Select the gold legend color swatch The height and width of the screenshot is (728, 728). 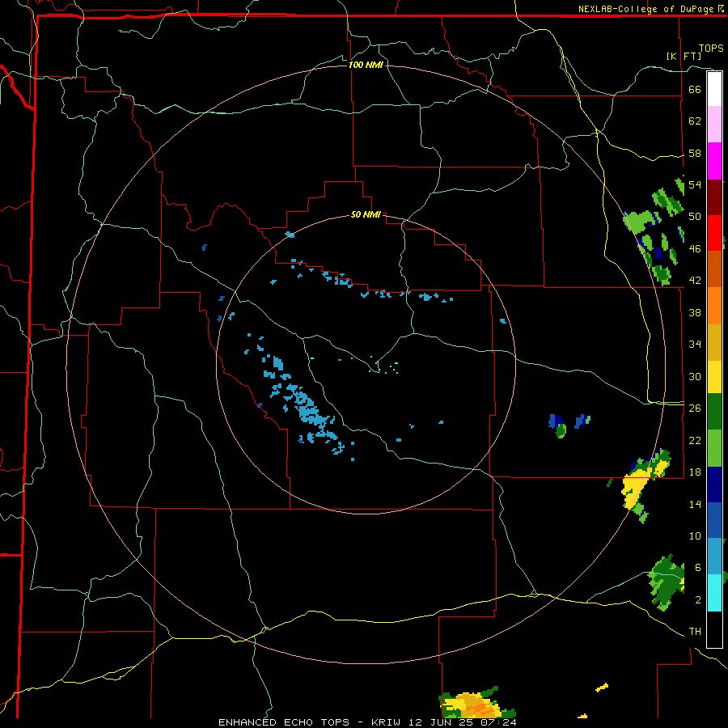(x=714, y=342)
